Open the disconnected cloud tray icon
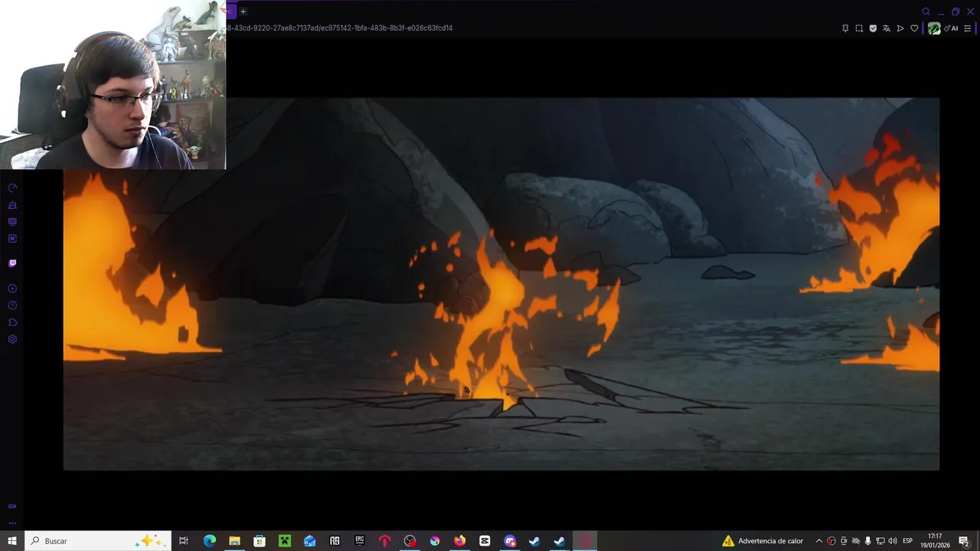980x551 pixels. (856, 541)
